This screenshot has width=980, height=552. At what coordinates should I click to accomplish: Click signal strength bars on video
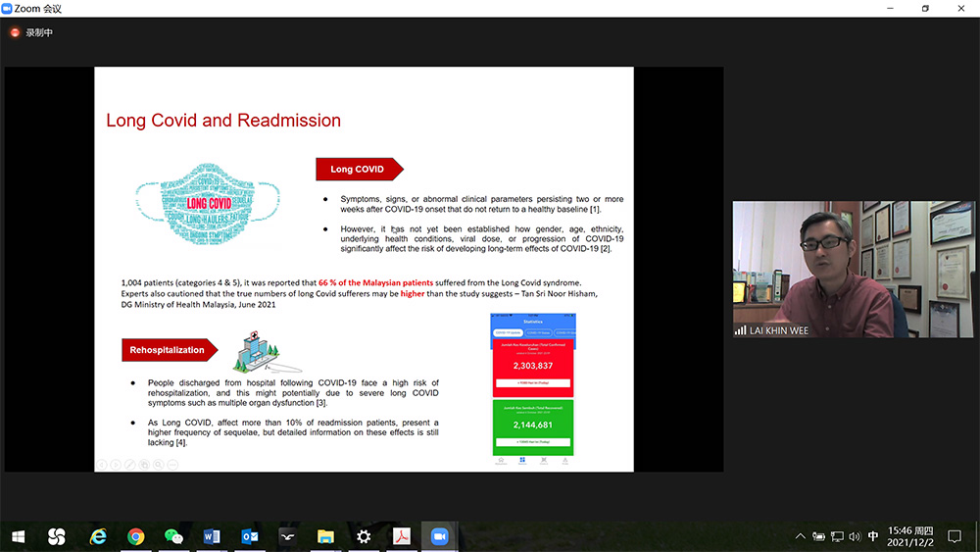(x=741, y=330)
